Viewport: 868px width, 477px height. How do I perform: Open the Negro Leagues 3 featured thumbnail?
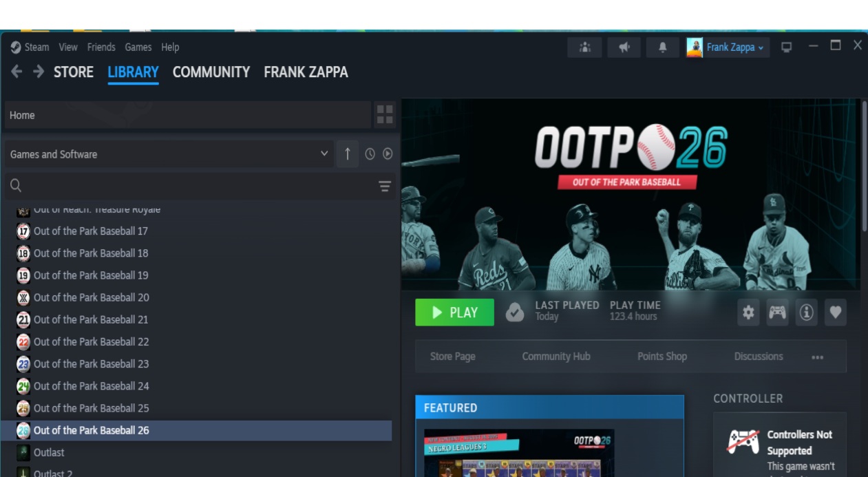520,453
